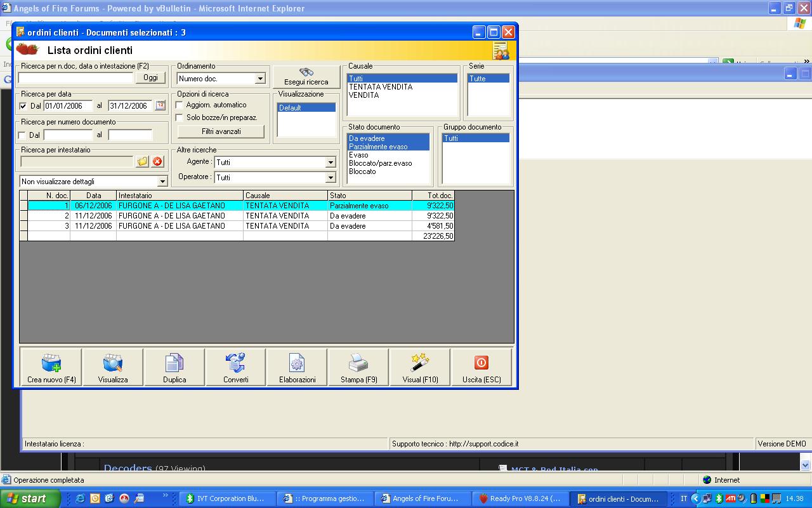Open the Visualizza magnifier tool
812x508 pixels.
tap(113, 367)
